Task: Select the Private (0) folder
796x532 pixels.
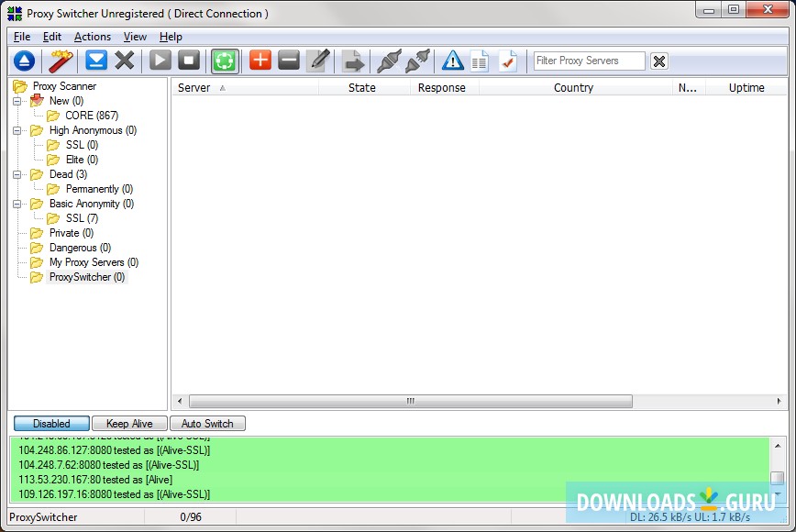Action: point(72,234)
